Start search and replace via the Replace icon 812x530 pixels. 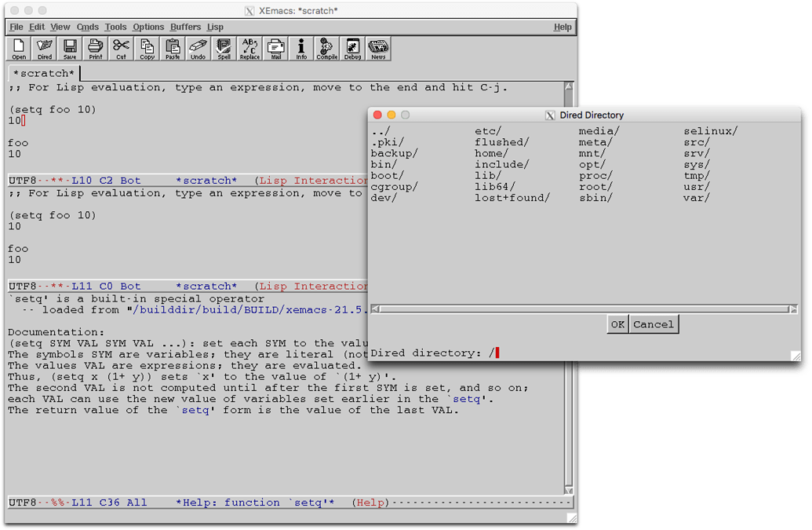[249, 48]
